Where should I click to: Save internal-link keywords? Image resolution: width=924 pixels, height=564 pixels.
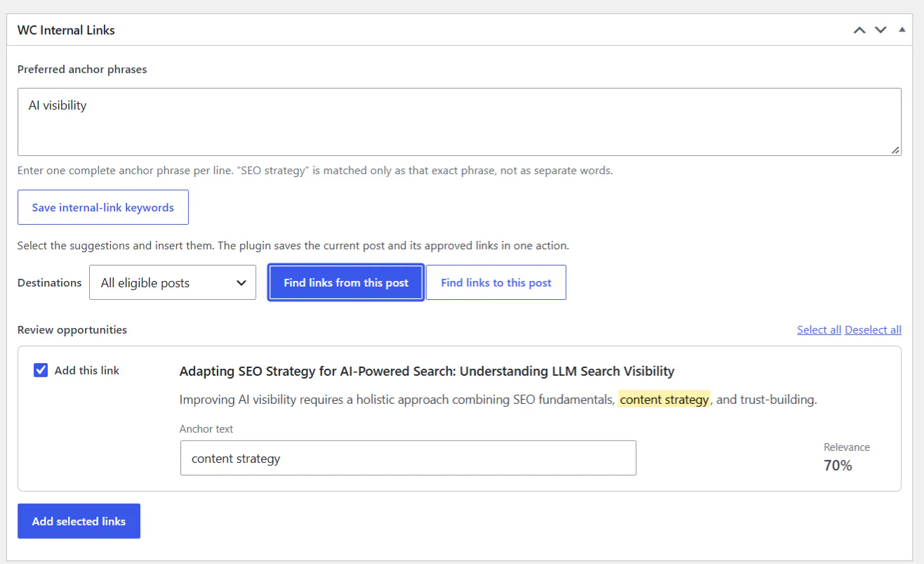coord(103,207)
